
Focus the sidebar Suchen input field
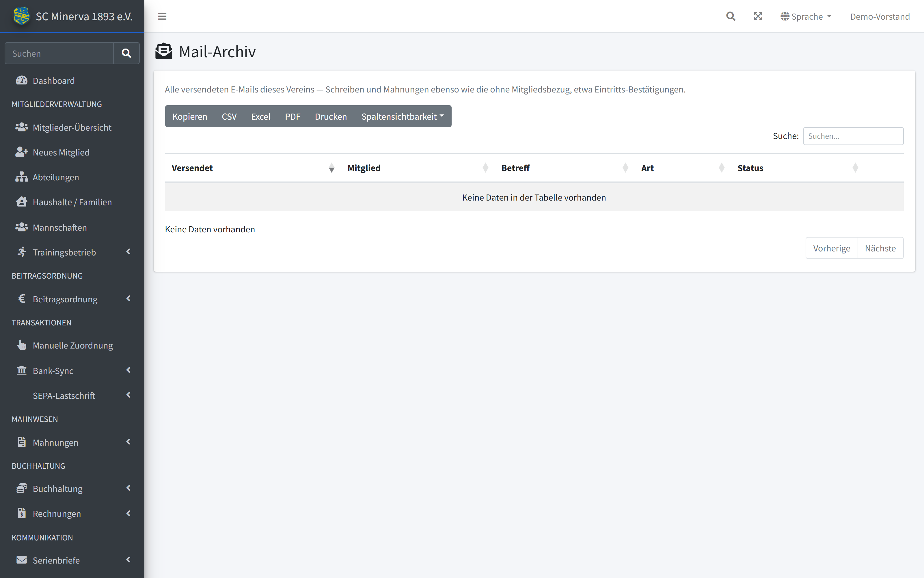point(59,53)
